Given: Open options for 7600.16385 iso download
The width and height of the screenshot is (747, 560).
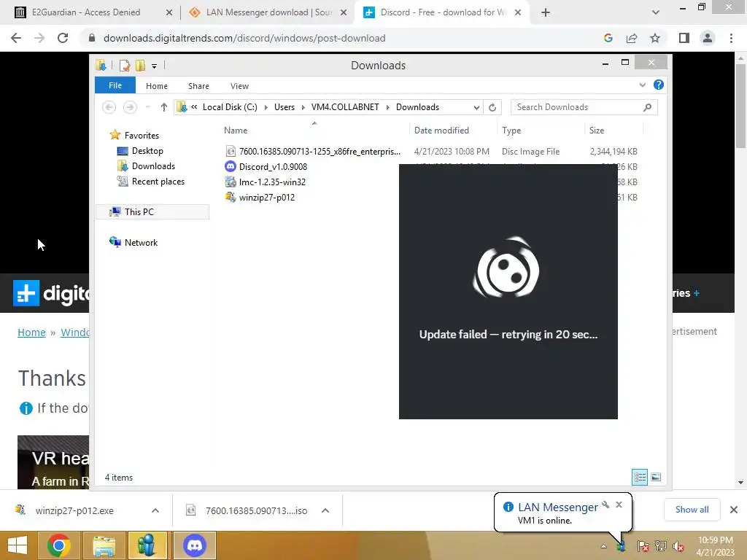Looking at the screenshot, I should pyautogui.click(x=325, y=510).
